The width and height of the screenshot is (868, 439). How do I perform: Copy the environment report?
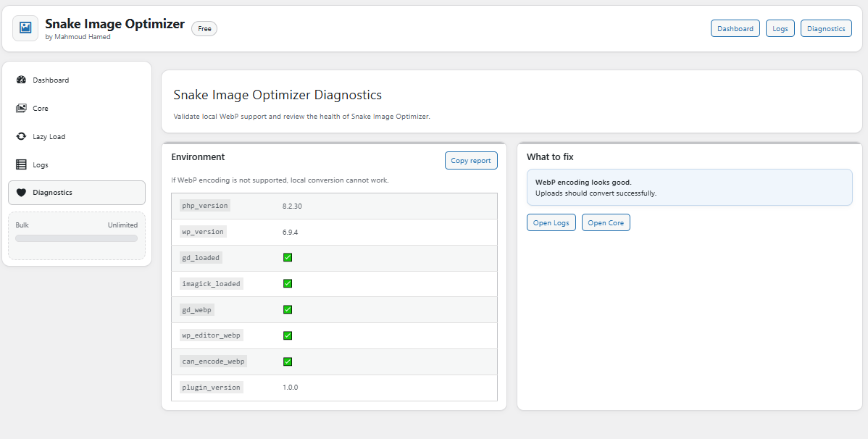click(x=471, y=161)
